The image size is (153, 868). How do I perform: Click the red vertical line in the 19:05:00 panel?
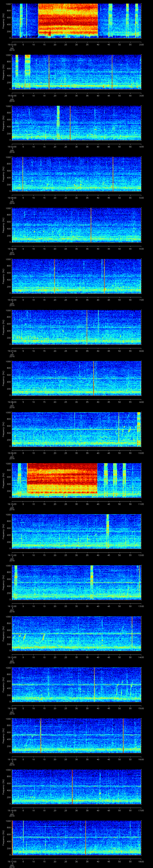(91, 225)
